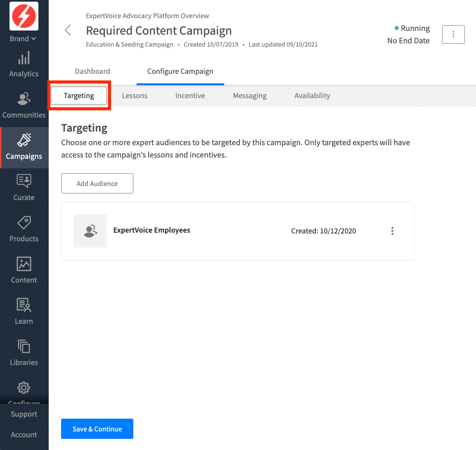Go to the Messaging step tab
The height and width of the screenshot is (450, 476).
[x=250, y=96]
